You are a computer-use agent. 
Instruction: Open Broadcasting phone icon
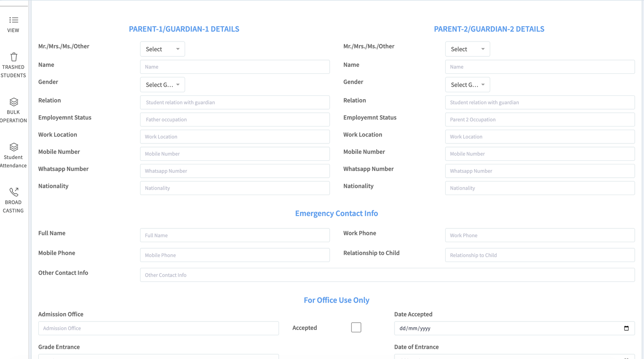(14, 192)
